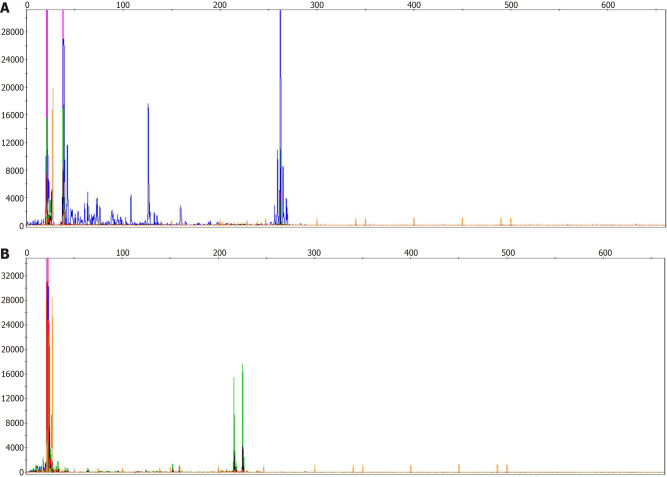This screenshot has height=477, width=667.
Task: Select the 32000 y-axis value in panel B
Action: 12,276
